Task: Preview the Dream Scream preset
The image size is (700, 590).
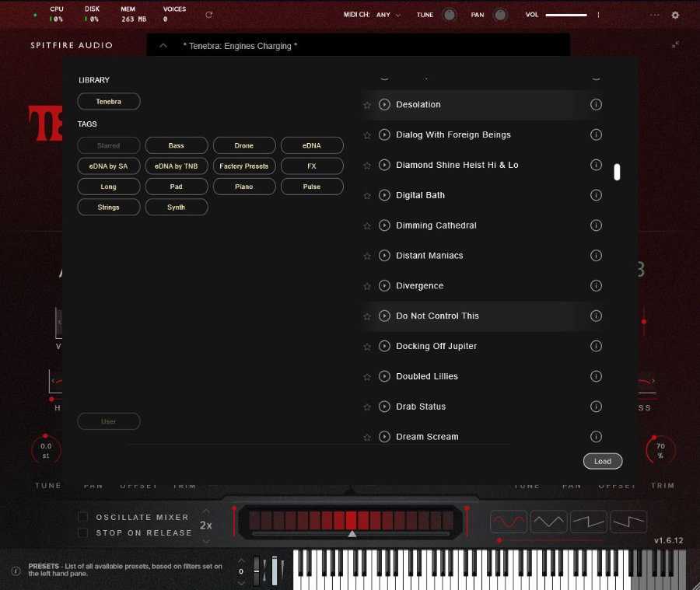Action: pos(384,436)
